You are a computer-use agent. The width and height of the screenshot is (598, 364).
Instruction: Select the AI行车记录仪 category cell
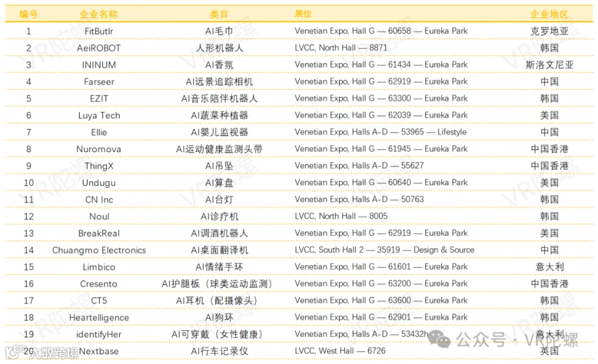(x=219, y=351)
